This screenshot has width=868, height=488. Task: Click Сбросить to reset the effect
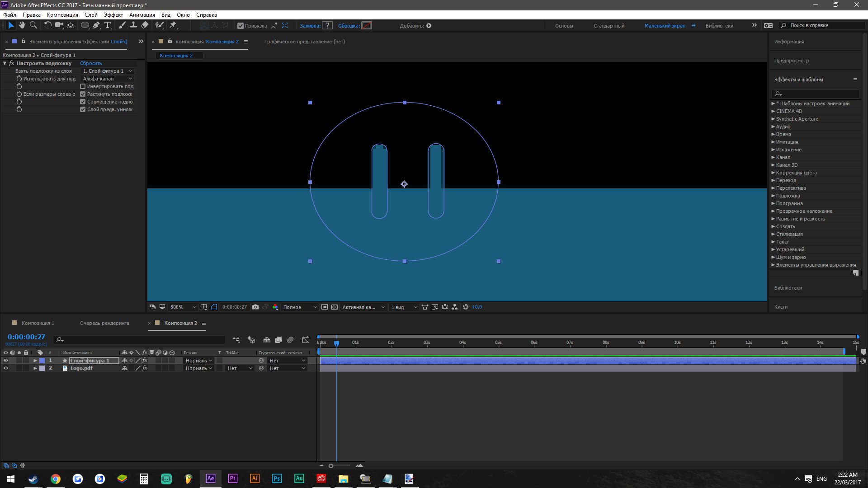point(91,63)
